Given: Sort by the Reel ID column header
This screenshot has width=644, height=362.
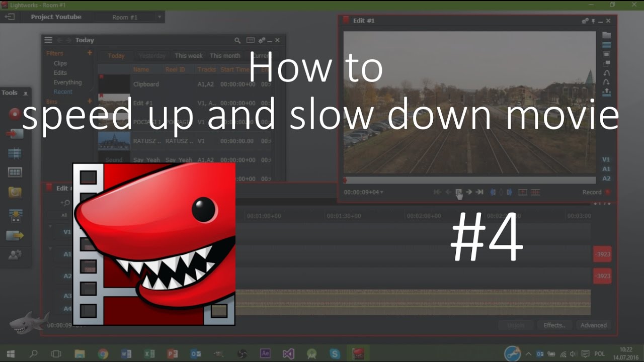Looking at the screenshot, I should [x=176, y=70].
